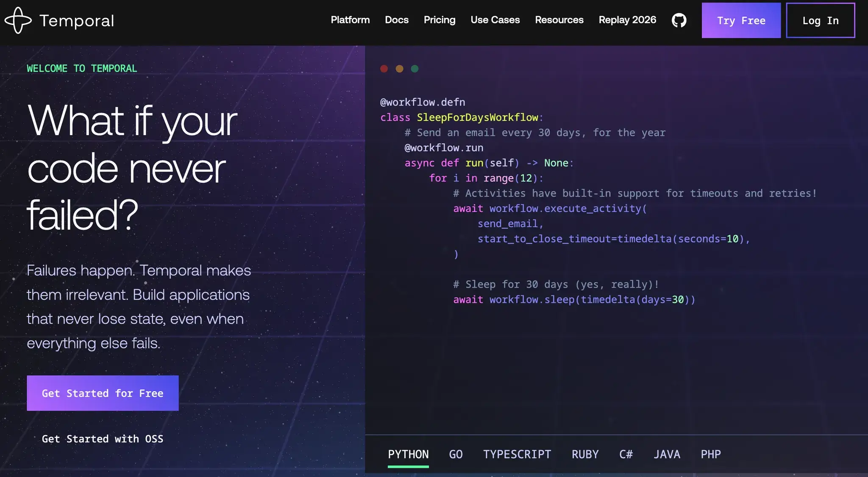Go to the Docs page
This screenshot has height=477, width=868.
click(397, 20)
